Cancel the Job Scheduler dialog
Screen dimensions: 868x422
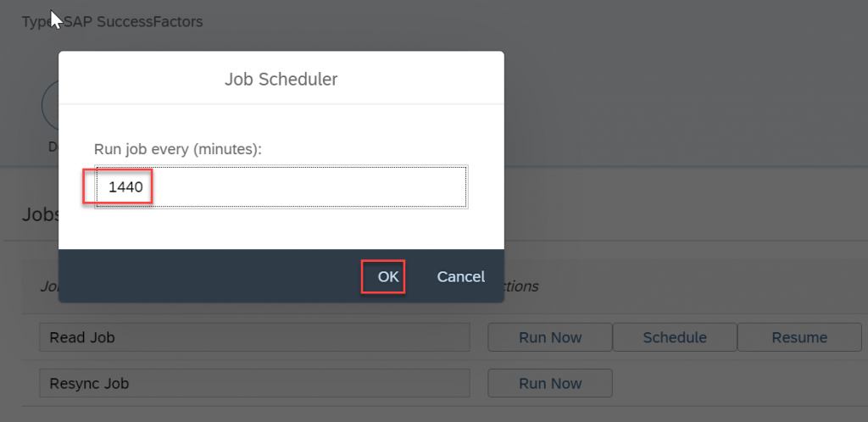pos(460,276)
